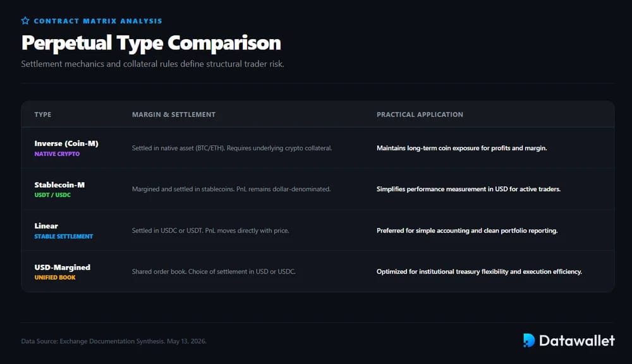Select the subtitle about settlement mechanics
The width and height of the screenshot is (632, 364).
[152, 64]
